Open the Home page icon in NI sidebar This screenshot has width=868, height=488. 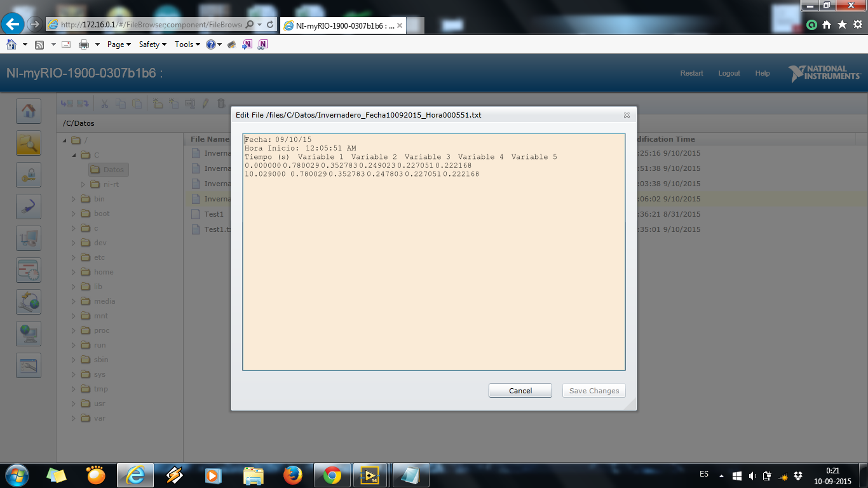pyautogui.click(x=29, y=111)
